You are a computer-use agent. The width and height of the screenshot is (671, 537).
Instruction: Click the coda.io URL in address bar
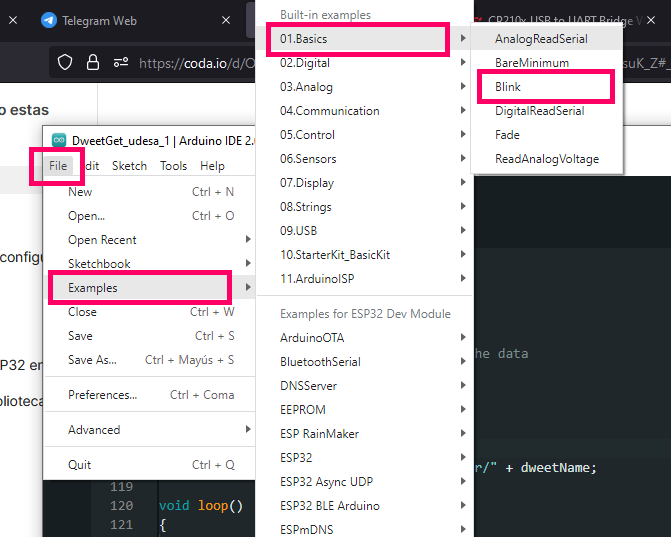point(197,63)
